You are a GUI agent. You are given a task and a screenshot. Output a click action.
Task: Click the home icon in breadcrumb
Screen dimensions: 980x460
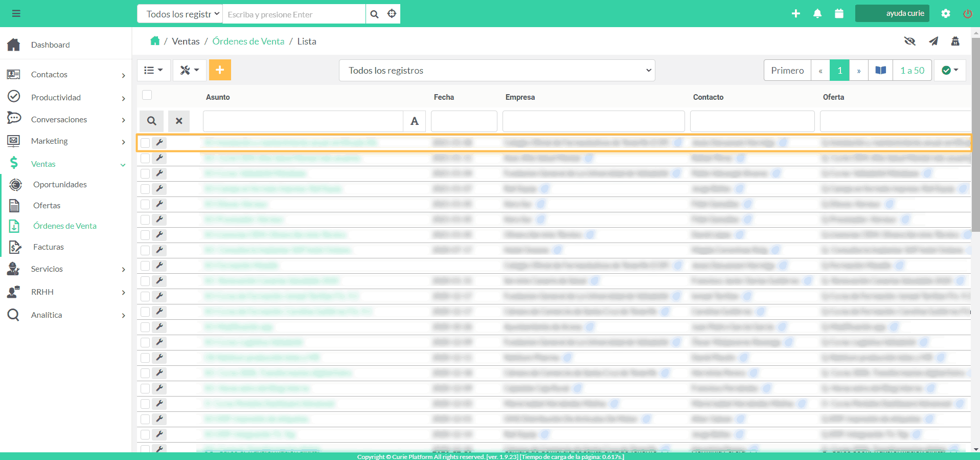pos(155,41)
